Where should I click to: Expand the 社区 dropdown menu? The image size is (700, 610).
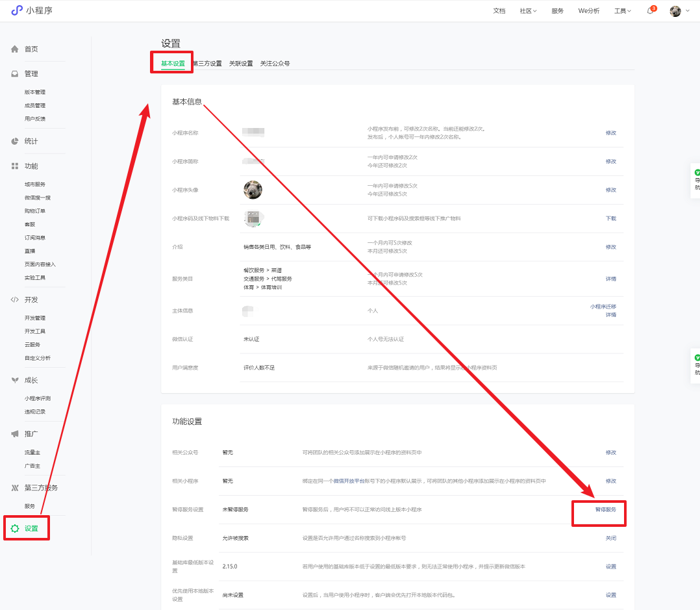[528, 11]
